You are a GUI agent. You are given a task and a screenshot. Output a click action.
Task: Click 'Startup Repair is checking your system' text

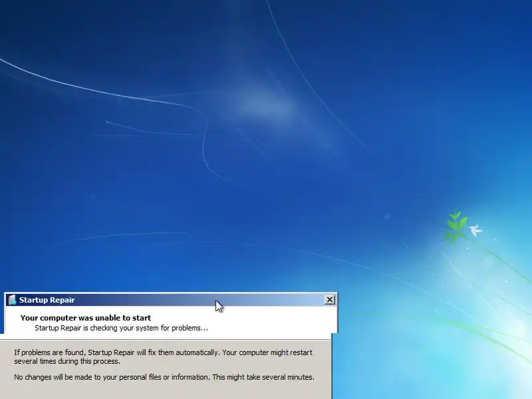tap(121, 328)
